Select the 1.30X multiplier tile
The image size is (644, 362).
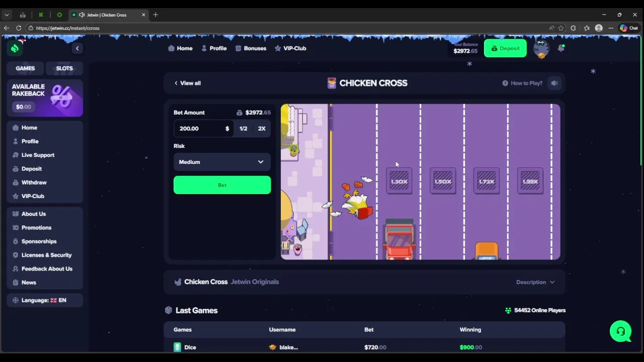point(399,181)
